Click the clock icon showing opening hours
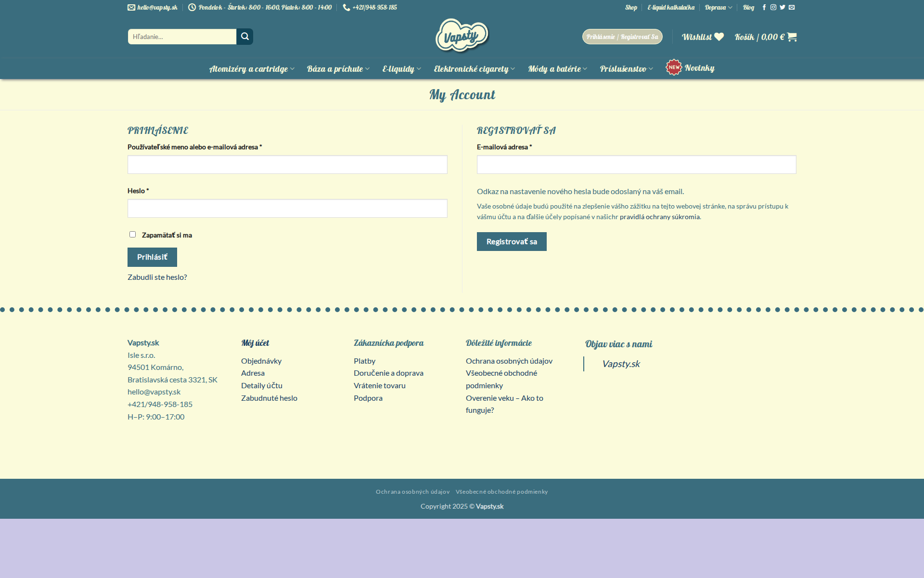This screenshot has height=578, width=924. [192, 7]
